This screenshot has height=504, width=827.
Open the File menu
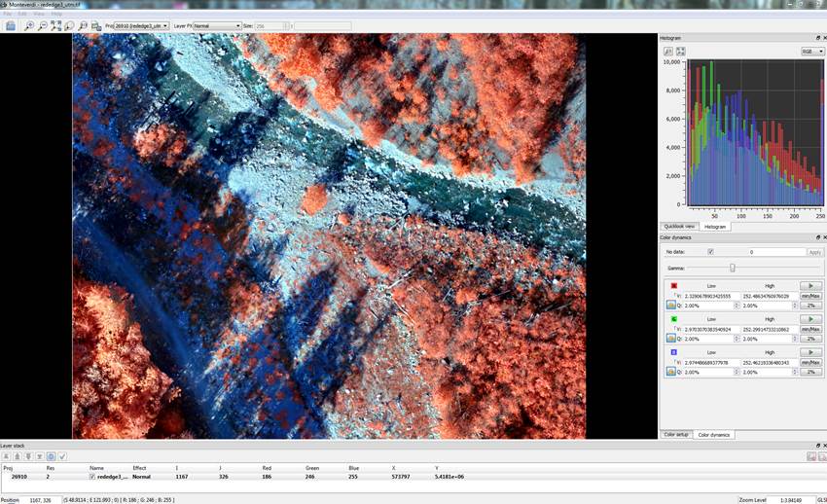[x=8, y=14]
